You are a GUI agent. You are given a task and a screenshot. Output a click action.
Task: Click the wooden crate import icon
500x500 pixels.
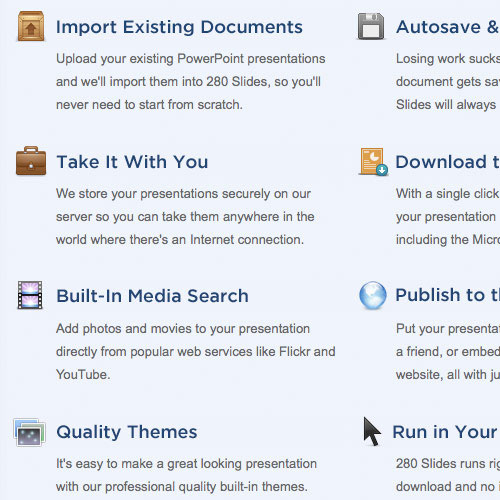click(31, 26)
